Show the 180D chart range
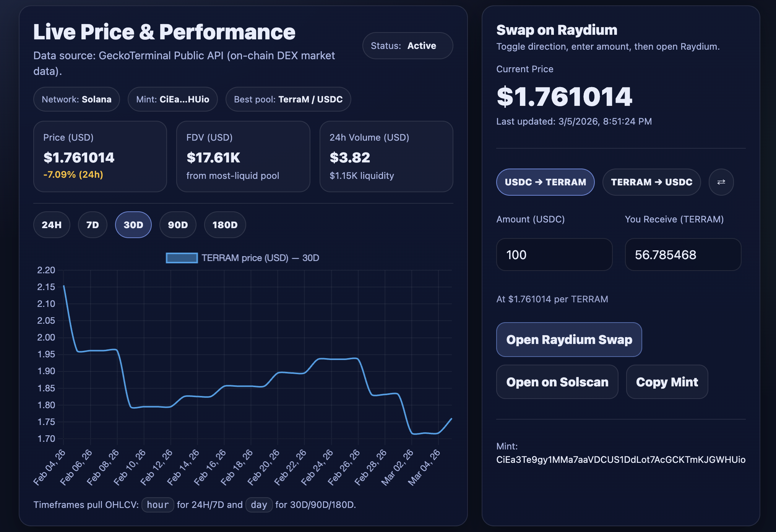 click(225, 225)
